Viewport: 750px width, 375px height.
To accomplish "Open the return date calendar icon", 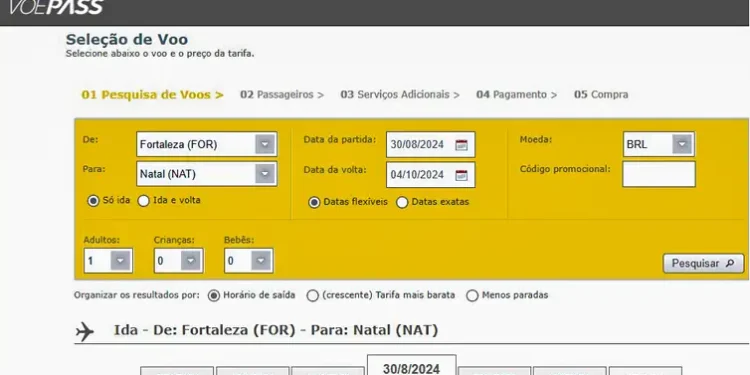I will [461, 175].
